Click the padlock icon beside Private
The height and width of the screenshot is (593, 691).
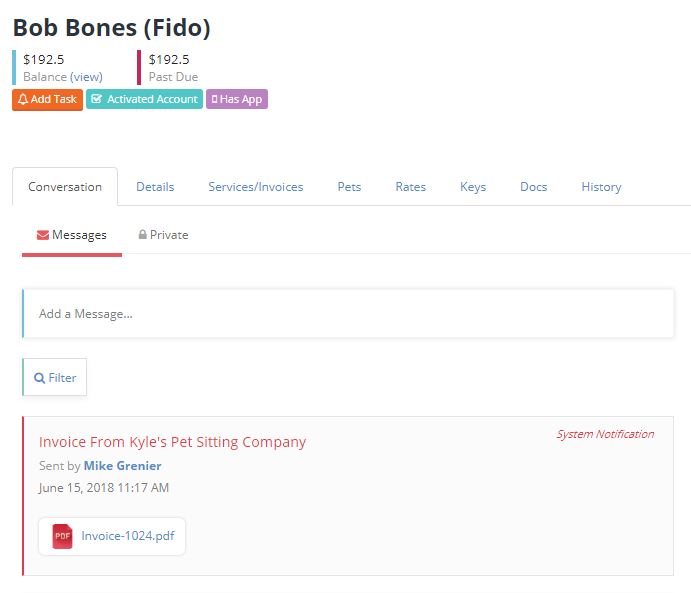pyautogui.click(x=142, y=234)
